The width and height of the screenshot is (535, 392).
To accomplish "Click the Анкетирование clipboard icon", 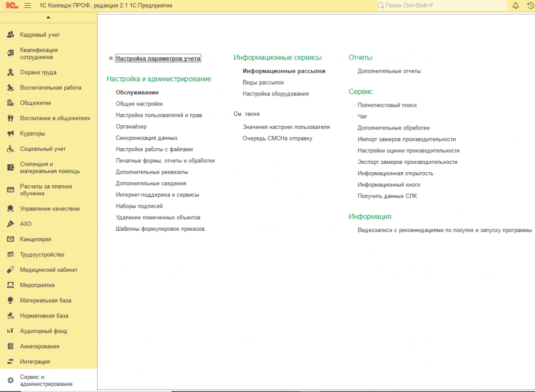I will click(x=10, y=346).
